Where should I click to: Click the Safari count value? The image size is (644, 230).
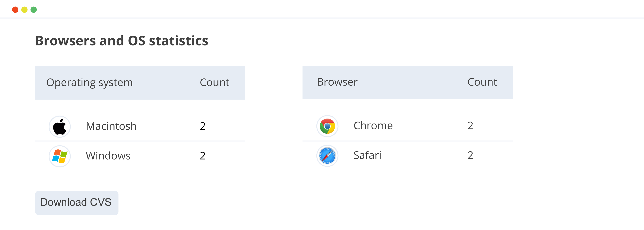click(470, 155)
